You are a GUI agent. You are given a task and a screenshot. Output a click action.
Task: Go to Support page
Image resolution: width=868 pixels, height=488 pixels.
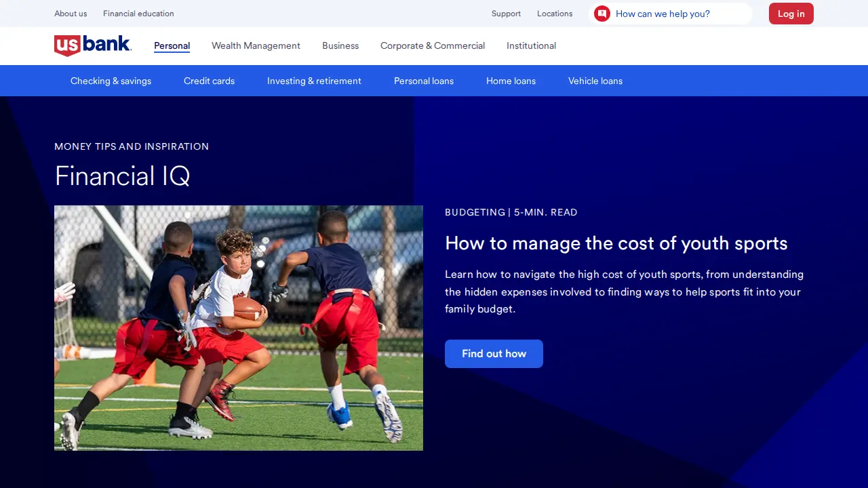click(x=506, y=14)
